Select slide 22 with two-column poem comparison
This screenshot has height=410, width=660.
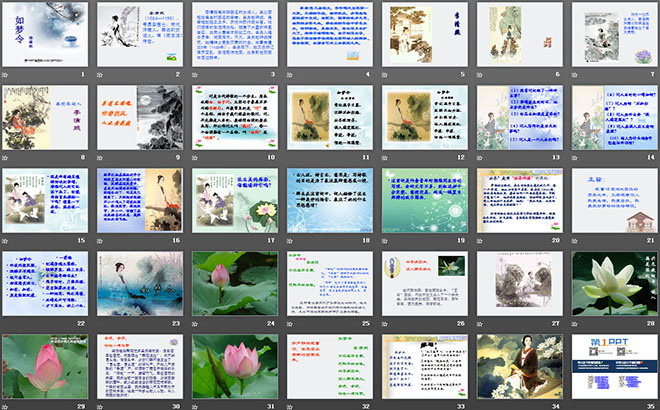[45, 283]
